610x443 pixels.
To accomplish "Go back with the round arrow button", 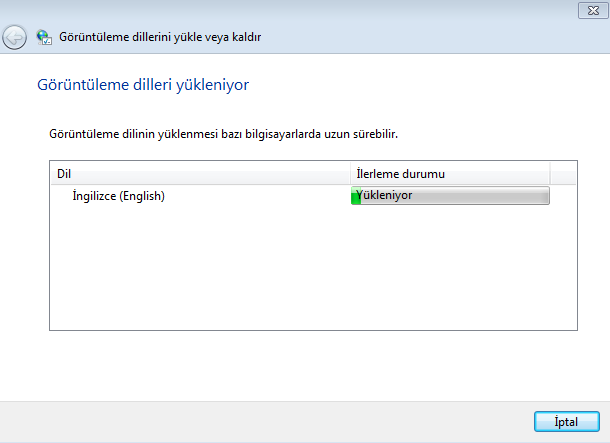I will (x=14, y=37).
